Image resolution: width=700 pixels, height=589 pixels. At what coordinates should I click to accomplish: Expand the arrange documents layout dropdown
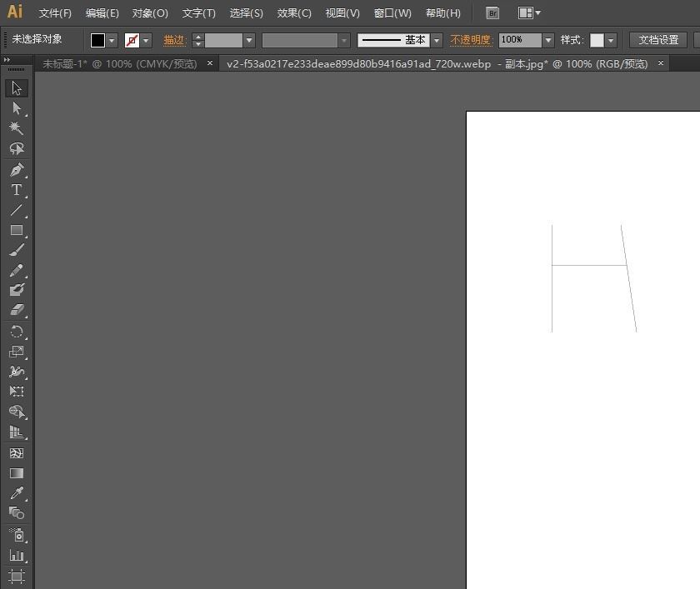[529, 13]
